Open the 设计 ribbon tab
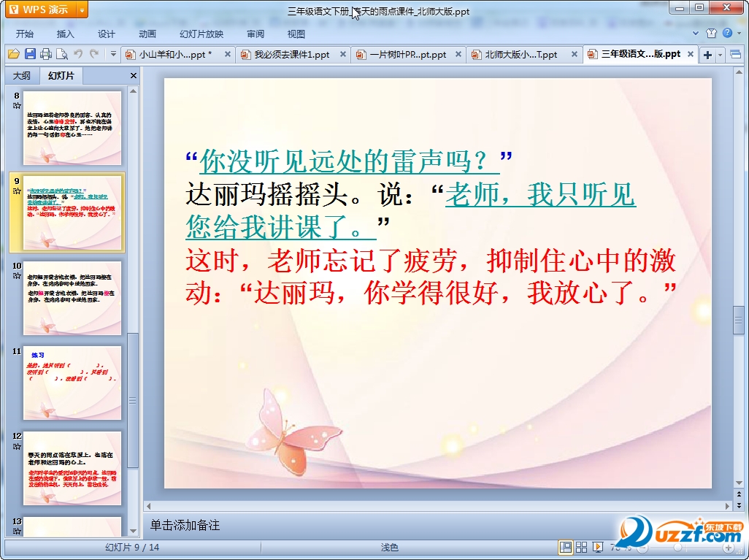This screenshot has width=749, height=560. [107, 34]
